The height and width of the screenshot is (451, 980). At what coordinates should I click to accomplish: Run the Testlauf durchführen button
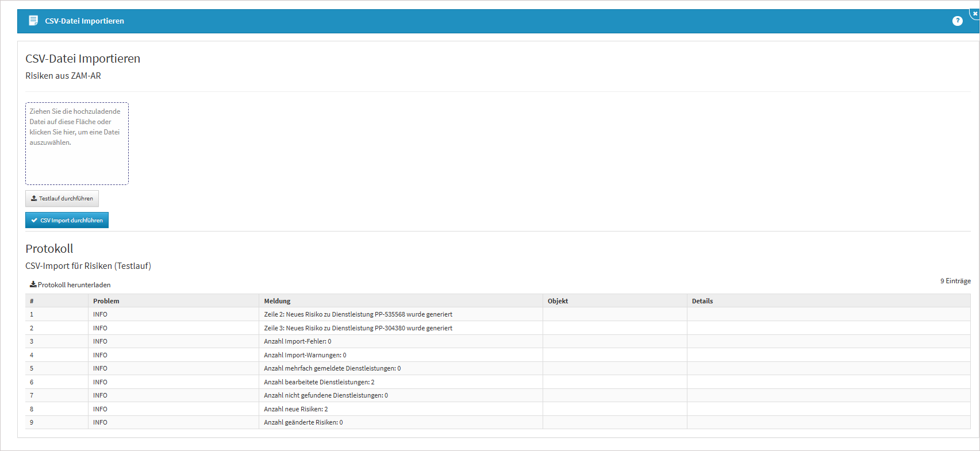[x=62, y=199]
